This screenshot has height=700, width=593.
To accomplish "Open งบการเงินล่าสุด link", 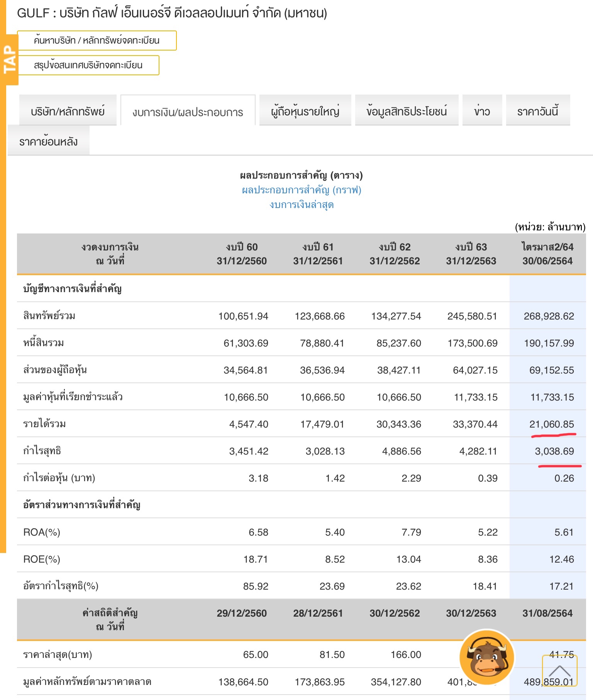I will coord(302,205).
